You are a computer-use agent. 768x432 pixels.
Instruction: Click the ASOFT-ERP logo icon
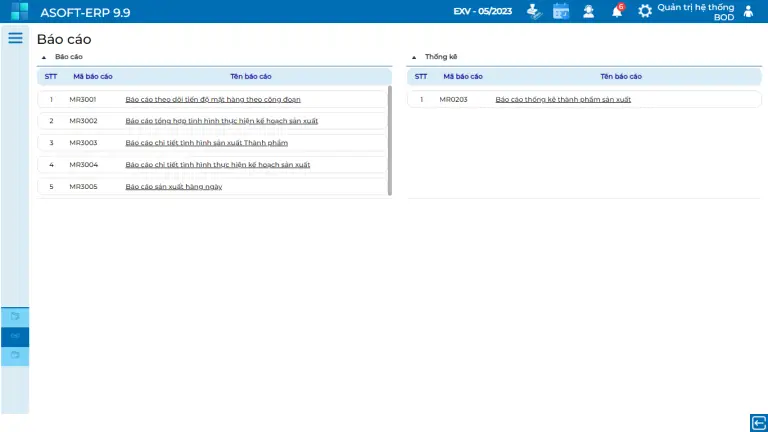tap(19, 11)
